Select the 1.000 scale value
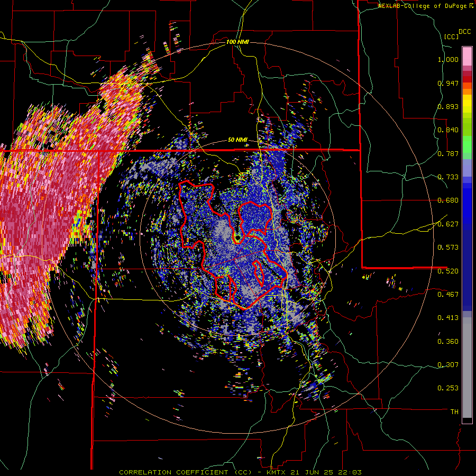The width and height of the screenshot is (476, 476). pyautogui.click(x=448, y=59)
